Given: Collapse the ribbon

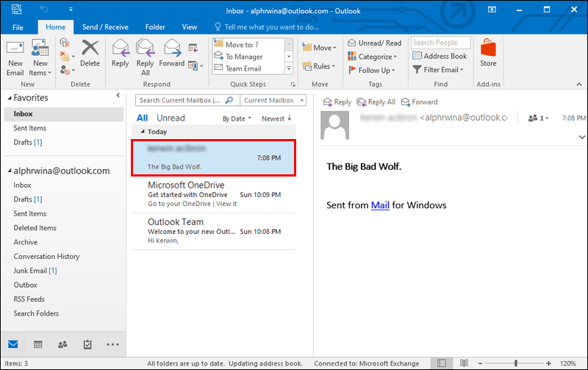Looking at the screenshot, I should [x=579, y=85].
